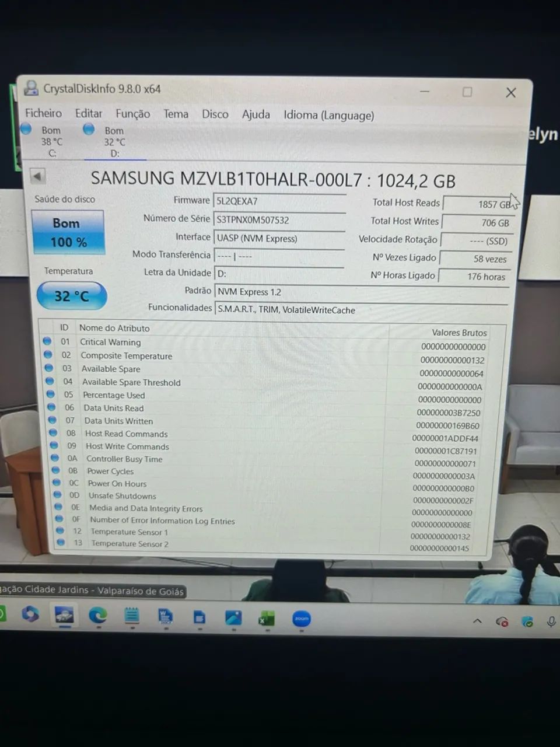The height and width of the screenshot is (747, 560).
Task: Open the Word taskbar icon
Action: [x=165, y=617]
